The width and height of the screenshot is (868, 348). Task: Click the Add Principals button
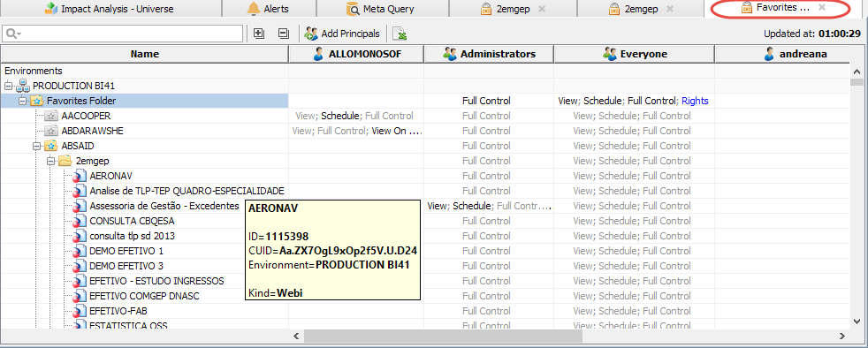[x=343, y=34]
